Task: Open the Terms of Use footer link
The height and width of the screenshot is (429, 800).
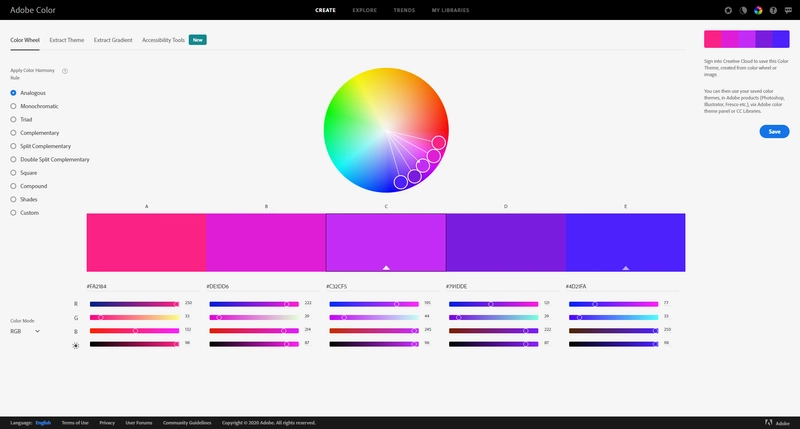Action: (x=75, y=423)
